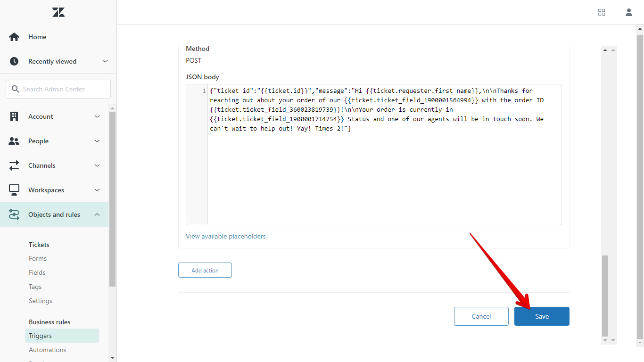
Task: Expand the Channels section chevron
Action: pyautogui.click(x=97, y=165)
